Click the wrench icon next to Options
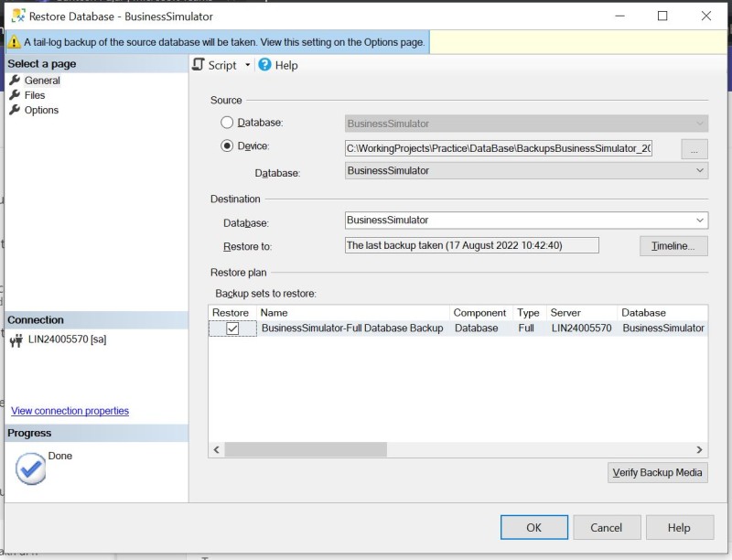 coord(15,110)
